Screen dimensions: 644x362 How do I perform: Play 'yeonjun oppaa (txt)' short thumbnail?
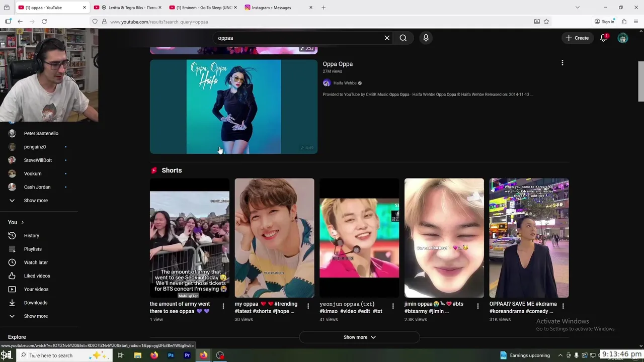[359, 238]
